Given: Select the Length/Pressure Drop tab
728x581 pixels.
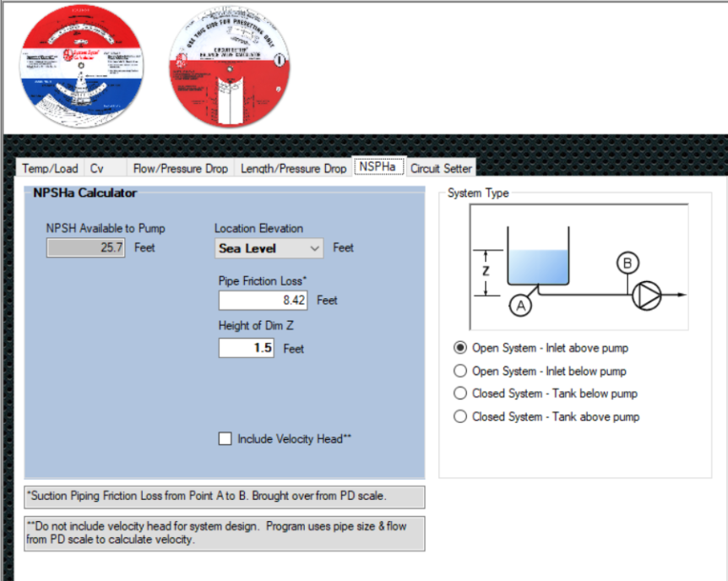Looking at the screenshot, I should pyautogui.click(x=293, y=168).
